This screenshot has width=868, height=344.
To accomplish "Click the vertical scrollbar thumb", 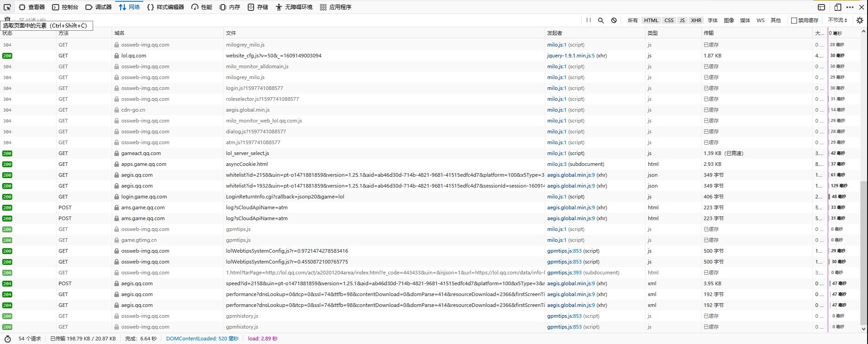I will click(863, 253).
